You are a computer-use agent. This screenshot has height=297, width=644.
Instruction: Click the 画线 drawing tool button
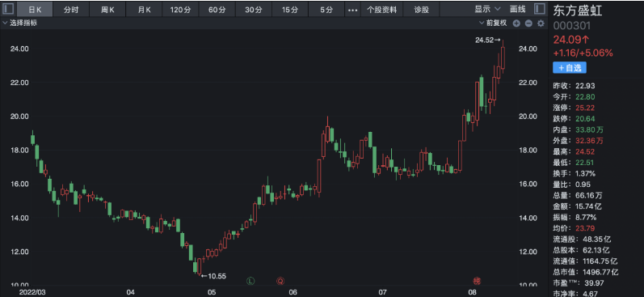tap(517, 10)
